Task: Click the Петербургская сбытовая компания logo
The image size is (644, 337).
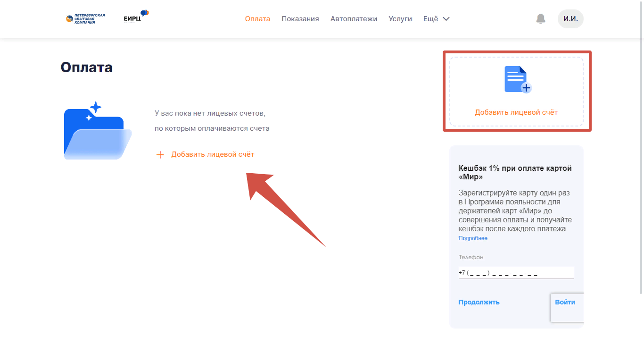Action: [85, 19]
